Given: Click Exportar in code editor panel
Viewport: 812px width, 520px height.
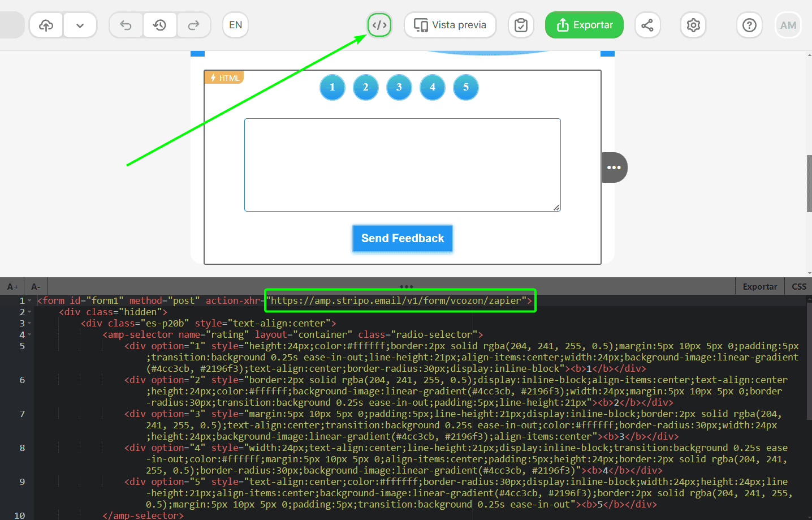Looking at the screenshot, I should point(759,286).
